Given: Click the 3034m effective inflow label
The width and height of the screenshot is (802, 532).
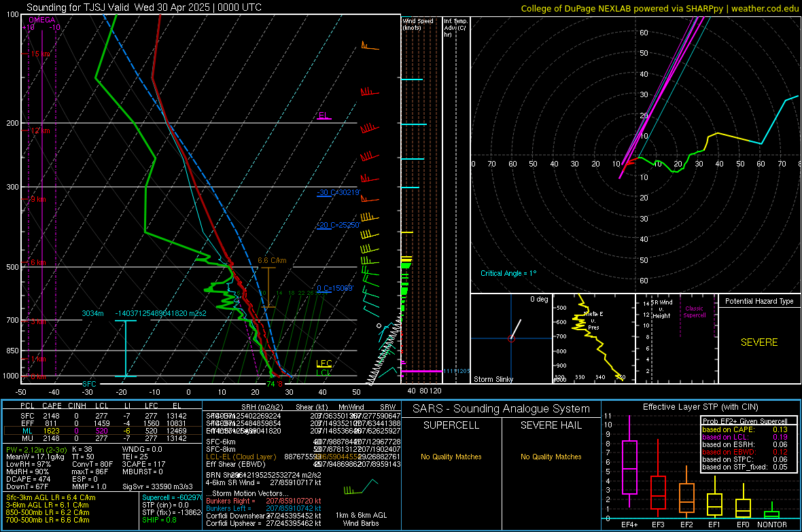Looking at the screenshot, I should tap(92, 314).
